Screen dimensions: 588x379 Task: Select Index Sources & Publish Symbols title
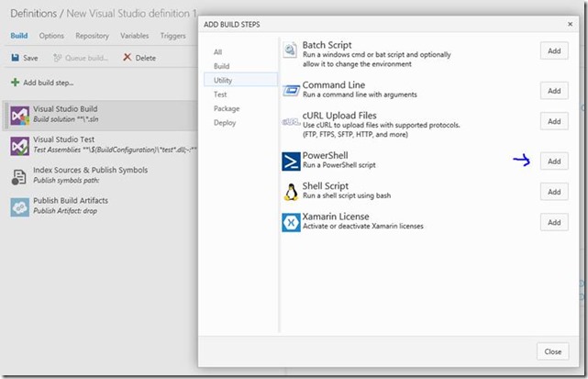[x=91, y=170]
